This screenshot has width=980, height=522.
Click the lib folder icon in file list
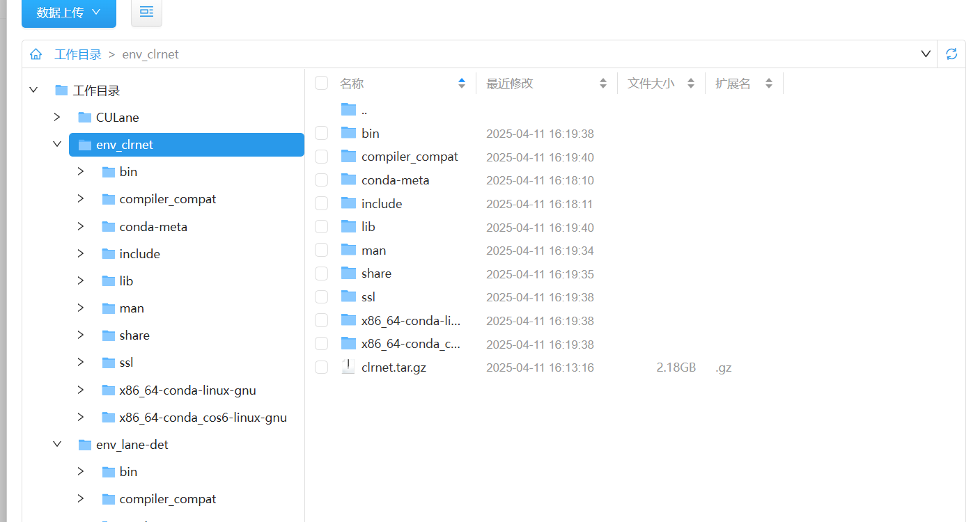click(348, 226)
